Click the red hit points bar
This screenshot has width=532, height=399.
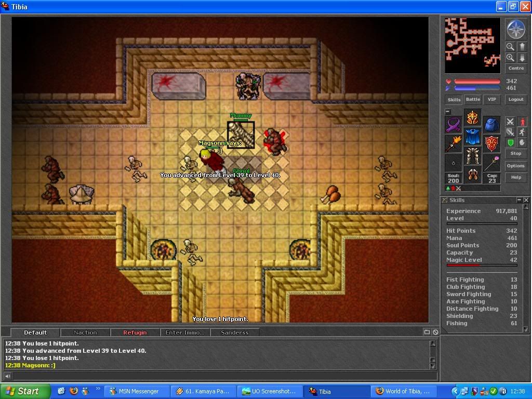(477, 82)
